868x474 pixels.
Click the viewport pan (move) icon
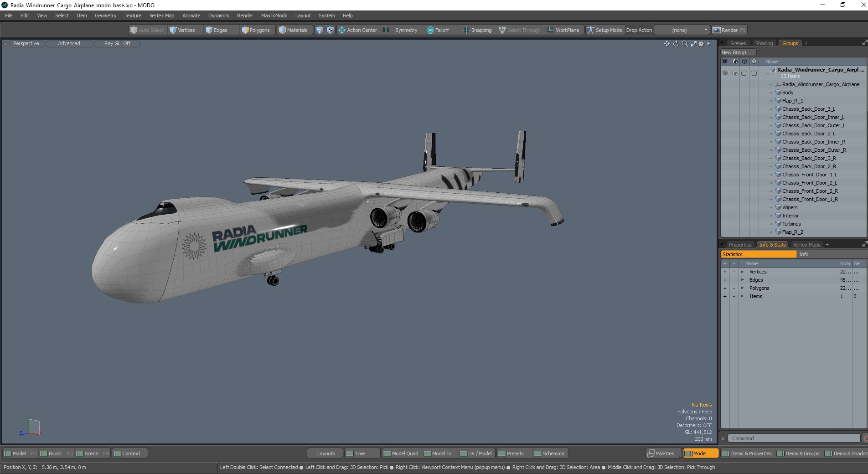(666, 44)
